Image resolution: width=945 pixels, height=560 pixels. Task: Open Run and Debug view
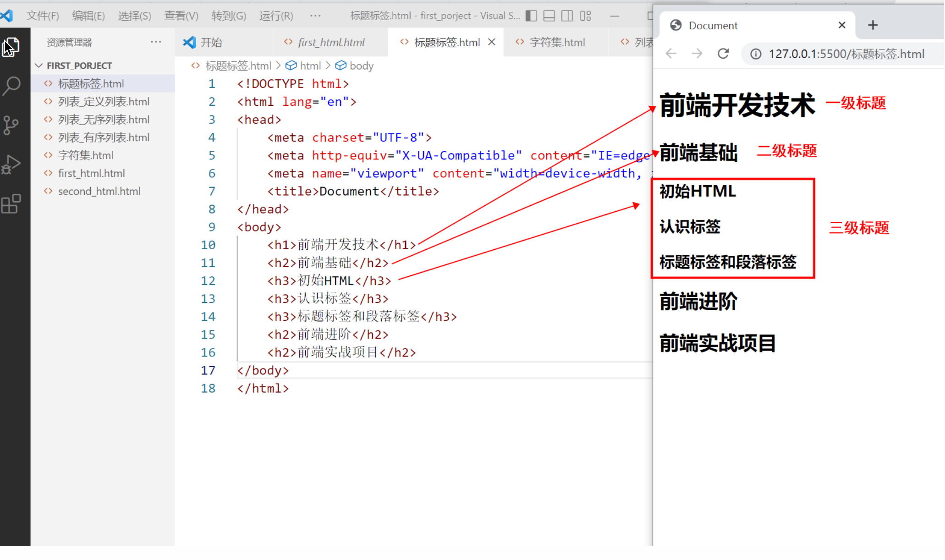point(11,164)
